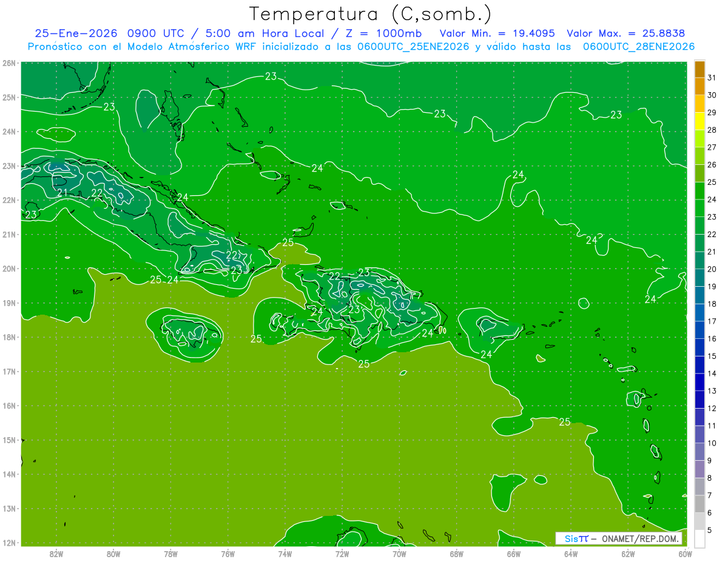The height and width of the screenshot is (562, 728).
Task: Click legend value "31"
Action: [712, 78]
